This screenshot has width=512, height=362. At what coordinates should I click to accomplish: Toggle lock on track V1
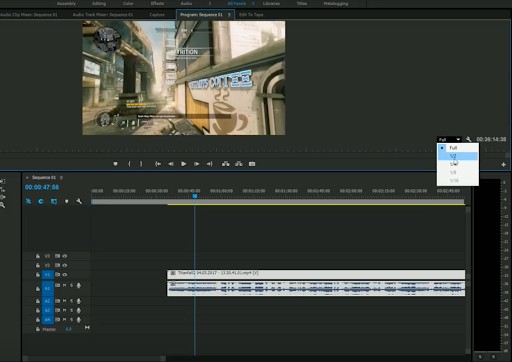[x=38, y=275]
